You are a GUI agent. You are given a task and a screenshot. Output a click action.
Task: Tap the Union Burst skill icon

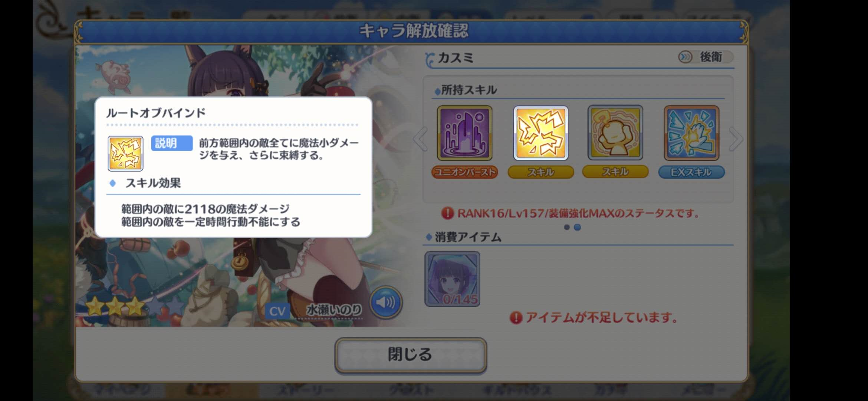[x=464, y=133]
